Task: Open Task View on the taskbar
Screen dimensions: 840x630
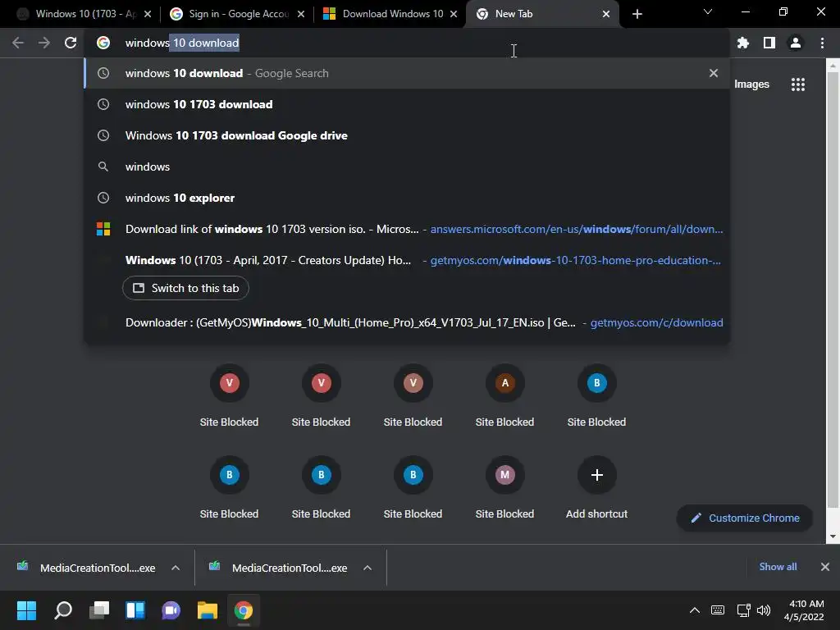Action: point(99,610)
